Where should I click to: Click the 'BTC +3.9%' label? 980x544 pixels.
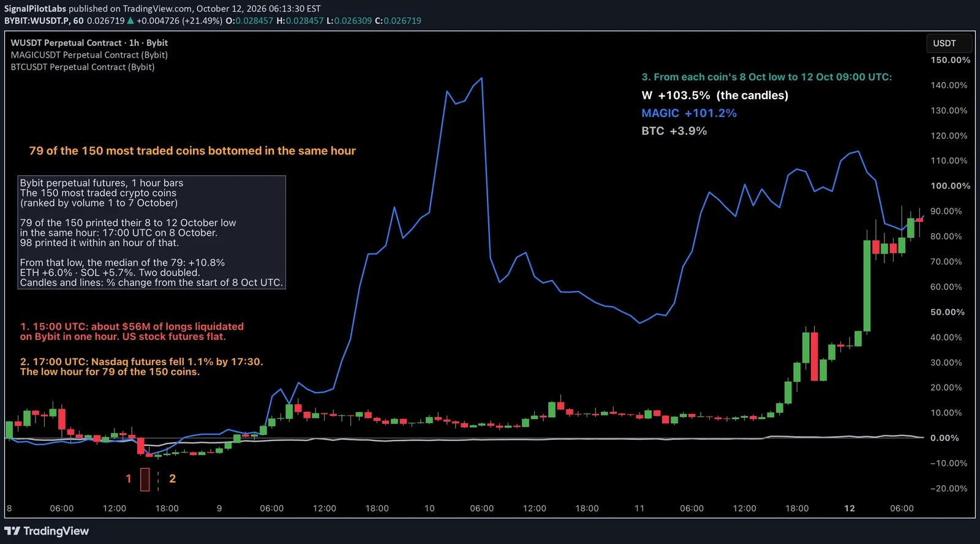(x=674, y=130)
